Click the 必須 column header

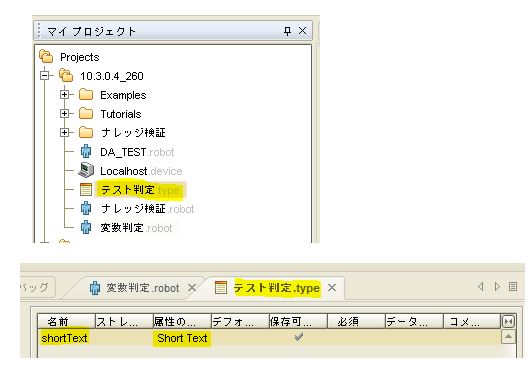pyautogui.click(x=356, y=321)
